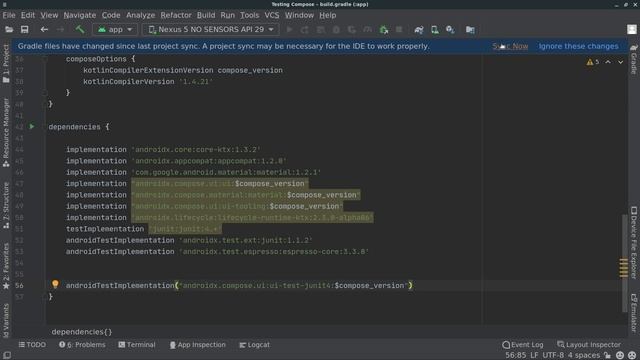Click the Sync Project with Gradle Files icon
The height and width of the screenshot is (360, 640).
(419, 29)
